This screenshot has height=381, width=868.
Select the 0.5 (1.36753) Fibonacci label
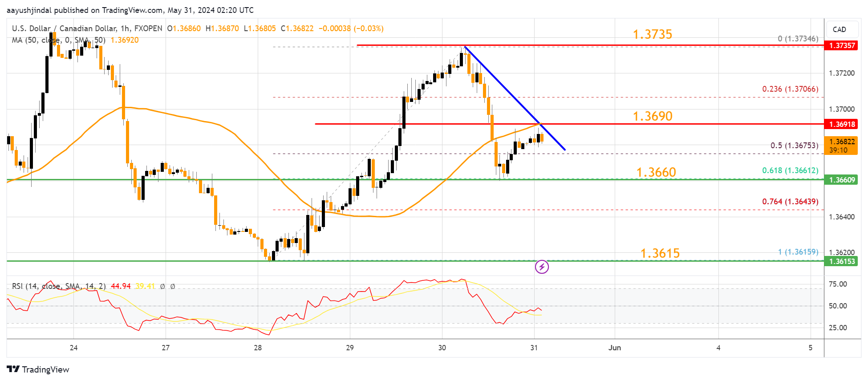pyautogui.click(x=795, y=146)
